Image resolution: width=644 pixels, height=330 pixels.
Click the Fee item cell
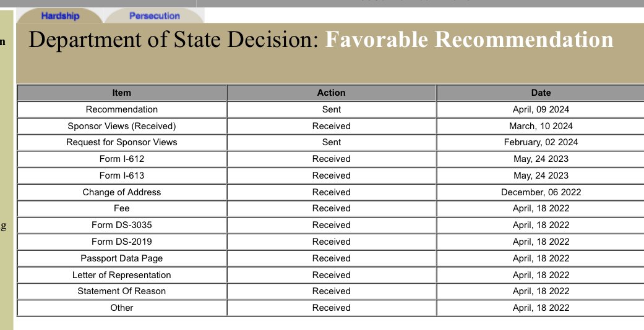(x=122, y=208)
